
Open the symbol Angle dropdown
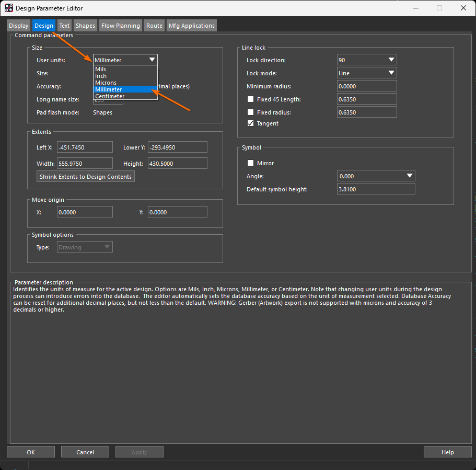[x=410, y=176]
